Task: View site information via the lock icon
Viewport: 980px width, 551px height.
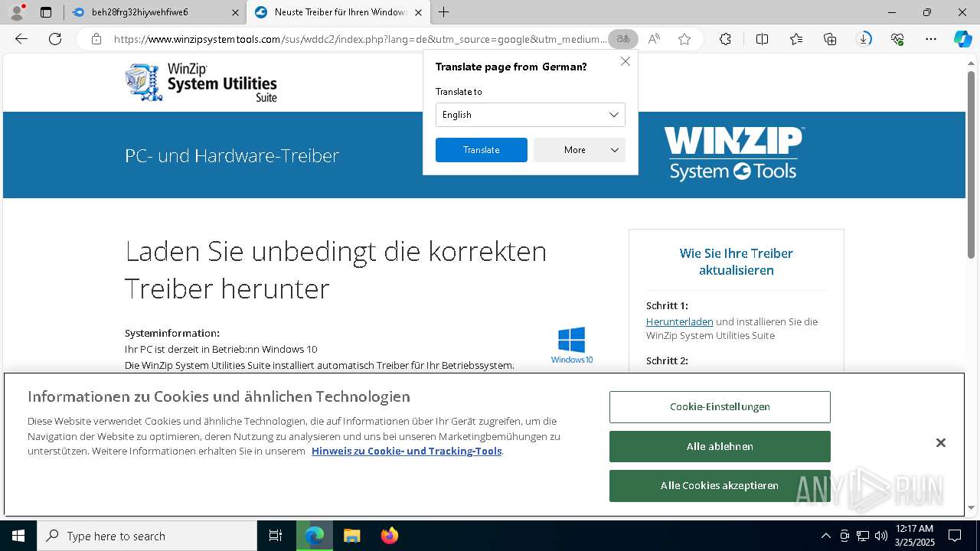Action: pos(96,39)
